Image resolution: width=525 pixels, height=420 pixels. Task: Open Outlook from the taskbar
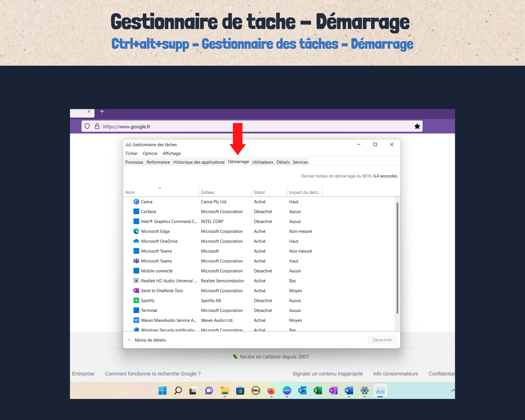[x=302, y=390]
